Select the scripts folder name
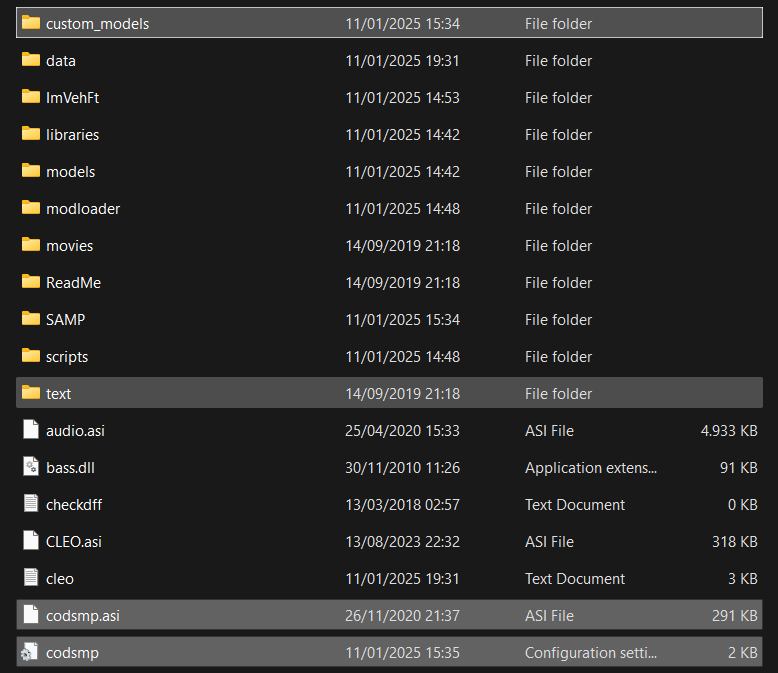Image resolution: width=778 pixels, height=673 pixels. 67,357
